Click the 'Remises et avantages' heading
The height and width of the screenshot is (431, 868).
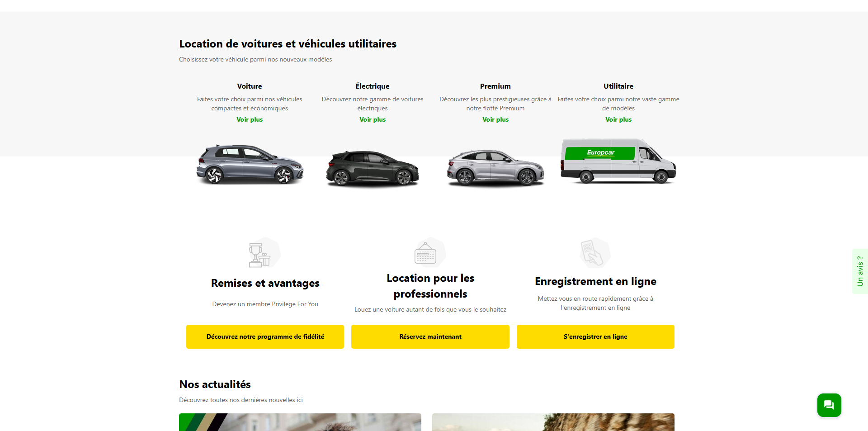click(265, 283)
